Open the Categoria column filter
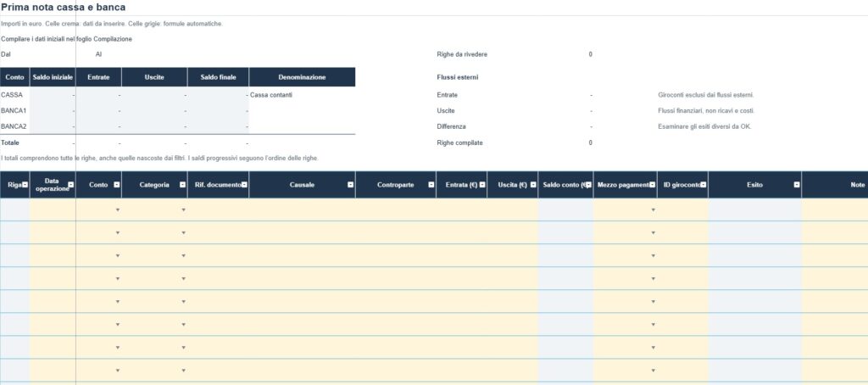The image size is (868, 385). pyautogui.click(x=183, y=185)
